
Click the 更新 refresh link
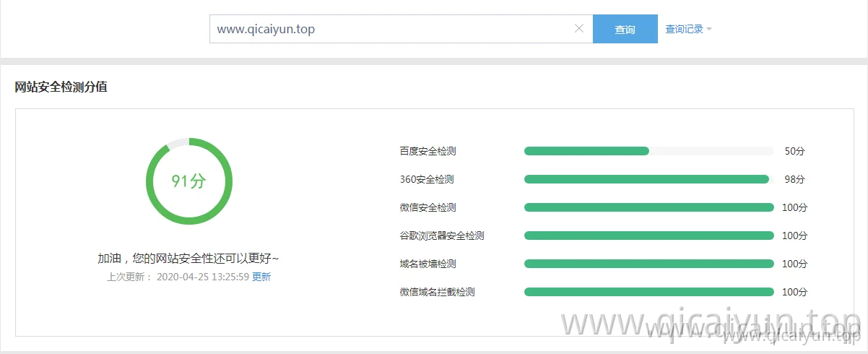tap(261, 277)
